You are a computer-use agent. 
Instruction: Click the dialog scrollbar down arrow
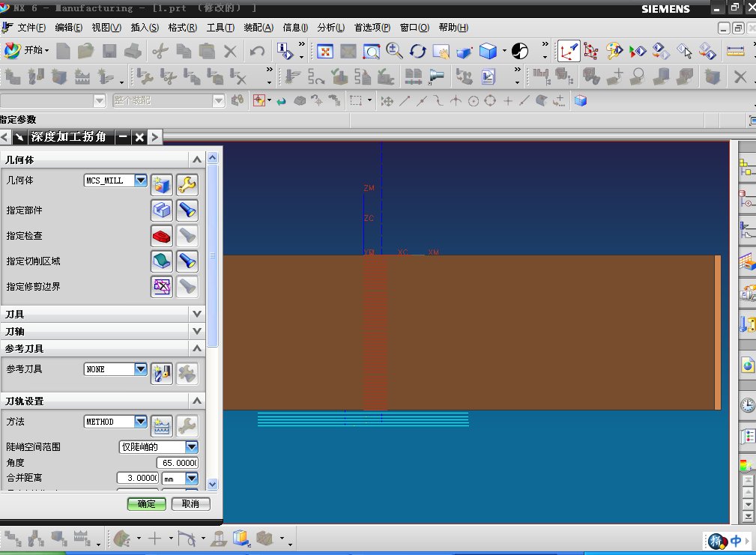pyautogui.click(x=213, y=484)
